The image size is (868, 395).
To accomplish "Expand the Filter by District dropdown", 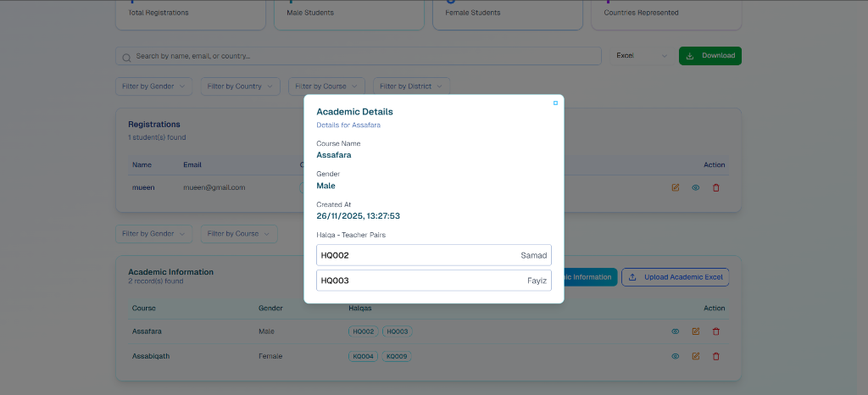I will [411, 86].
